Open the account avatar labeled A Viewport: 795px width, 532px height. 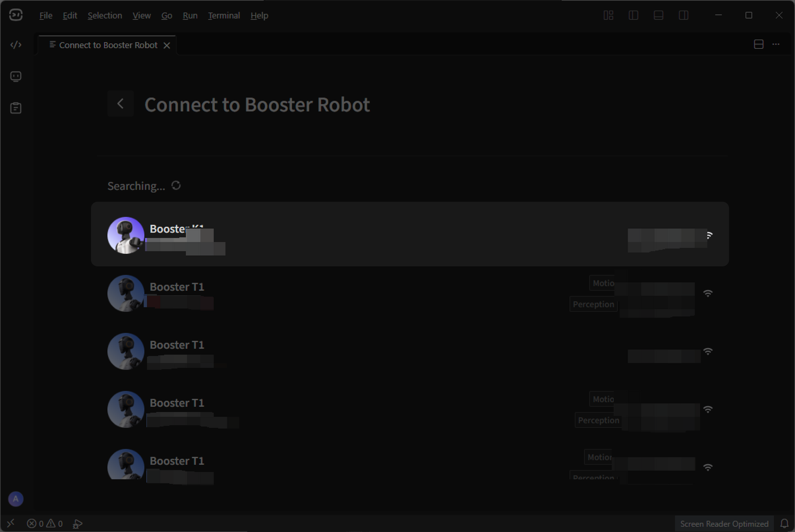coord(15,499)
